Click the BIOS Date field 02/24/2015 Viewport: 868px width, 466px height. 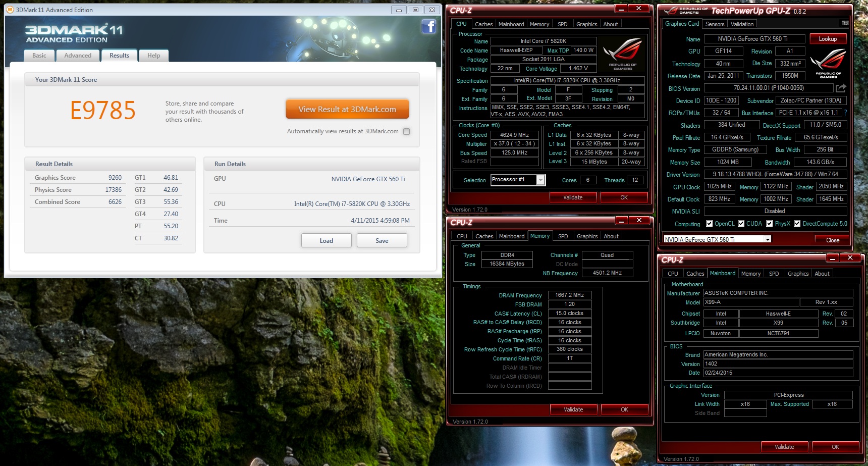(778, 373)
